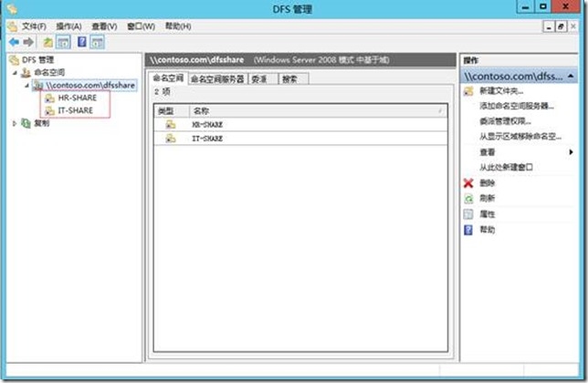Click 从显示区域移除命名空... action
The width and height of the screenshot is (588, 383).
point(520,137)
